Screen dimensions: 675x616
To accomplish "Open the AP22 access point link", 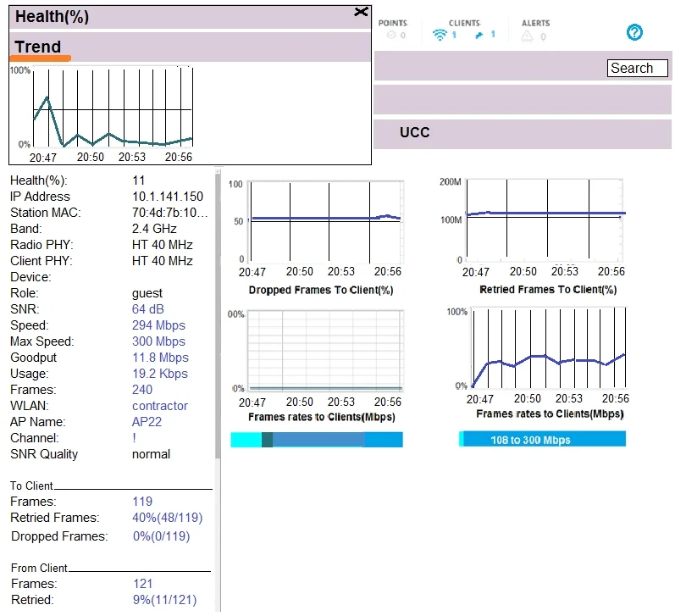I will [x=147, y=422].
